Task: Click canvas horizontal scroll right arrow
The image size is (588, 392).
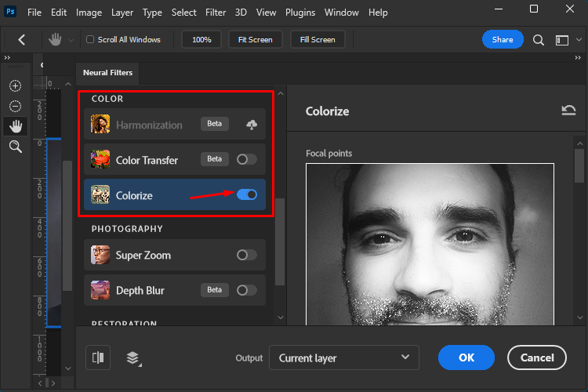Action: [x=53, y=383]
